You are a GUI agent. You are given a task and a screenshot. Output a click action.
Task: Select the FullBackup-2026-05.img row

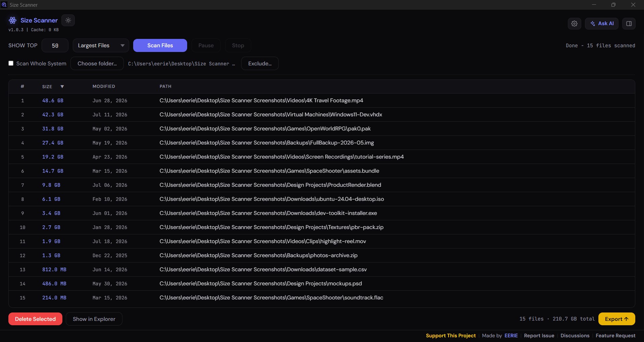[x=322, y=143]
